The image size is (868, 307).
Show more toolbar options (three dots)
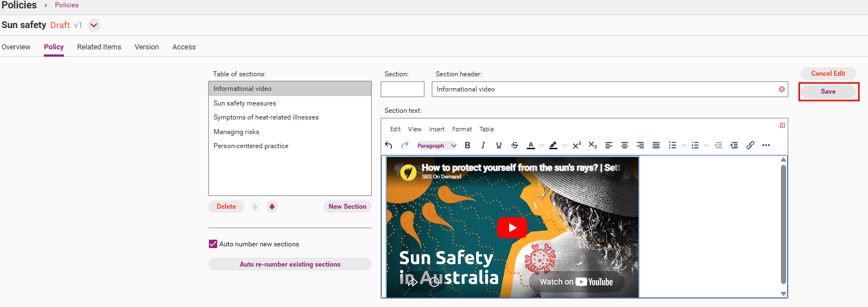pyautogui.click(x=766, y=145)
